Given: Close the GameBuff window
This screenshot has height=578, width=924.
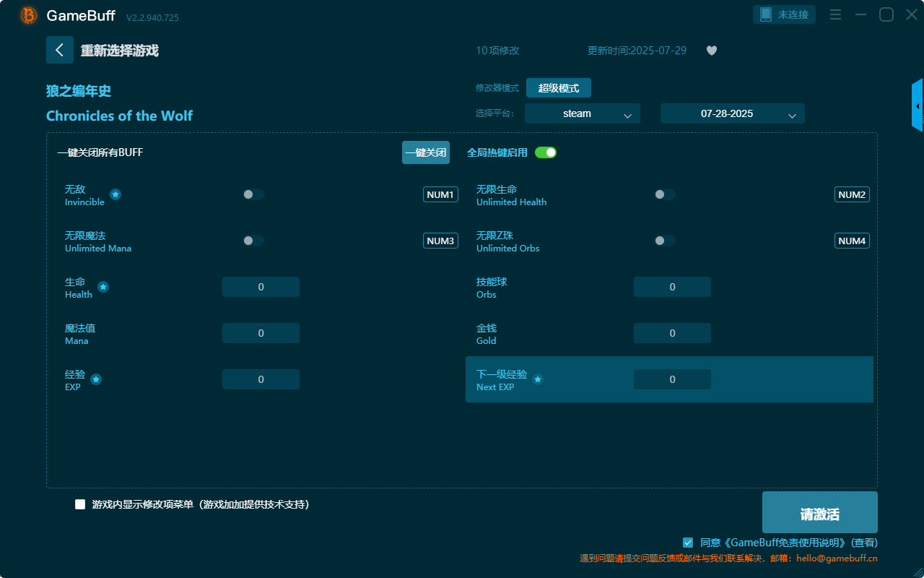Looking at the screenshot, I should (912, 14).
